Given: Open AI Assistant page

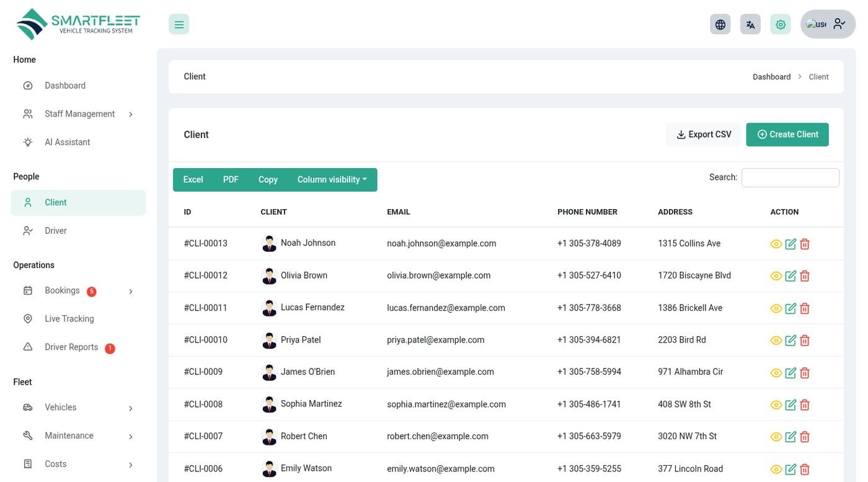Looking at the screenshot, I should pyautogui.click(x=78, y=142).
